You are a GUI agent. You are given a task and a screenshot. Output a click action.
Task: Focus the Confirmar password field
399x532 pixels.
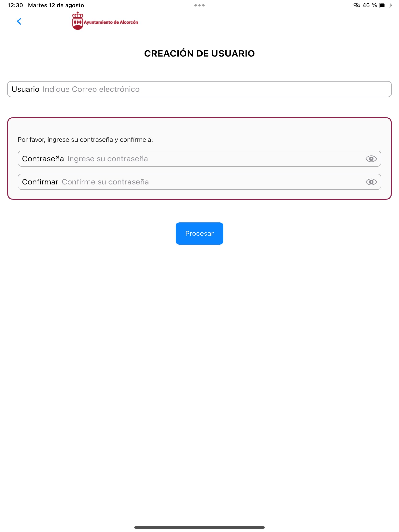pos(199,182)
